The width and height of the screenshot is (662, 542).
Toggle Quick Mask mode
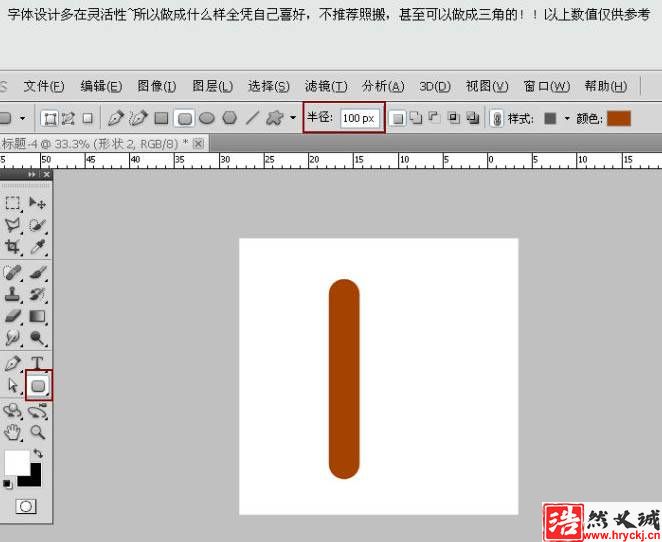pyautogui.click(x=26, y=506)
